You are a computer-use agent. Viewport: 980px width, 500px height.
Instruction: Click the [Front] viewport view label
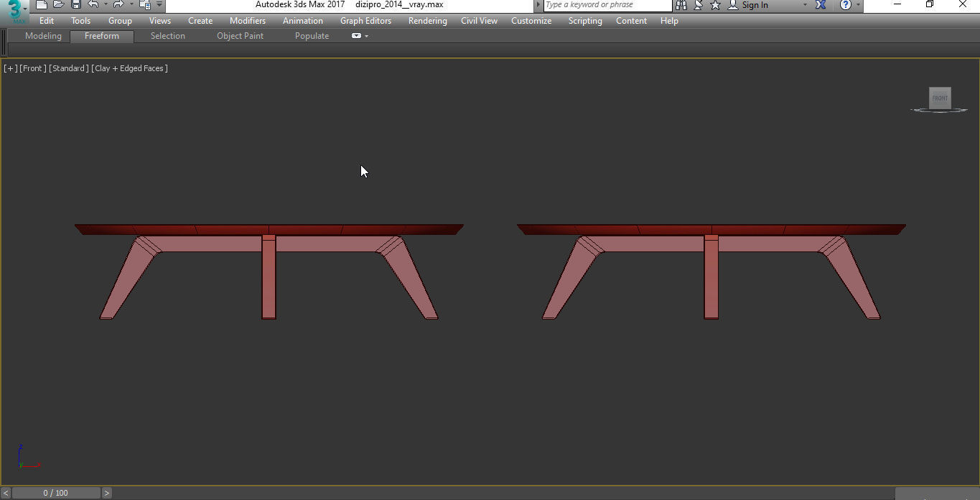pos(33,68)
